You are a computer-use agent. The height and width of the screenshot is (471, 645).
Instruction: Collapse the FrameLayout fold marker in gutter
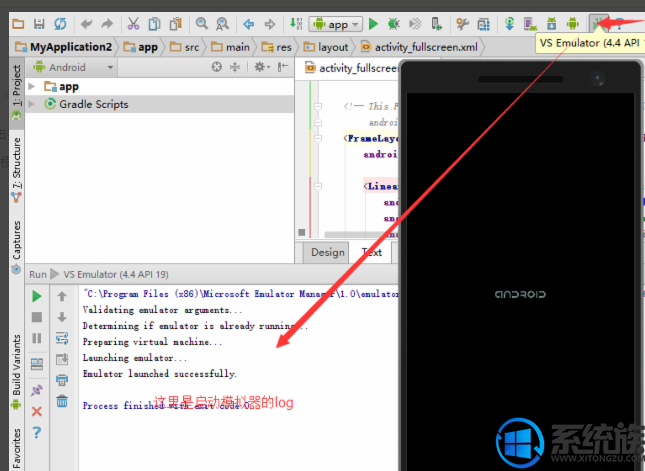(318, 138)
